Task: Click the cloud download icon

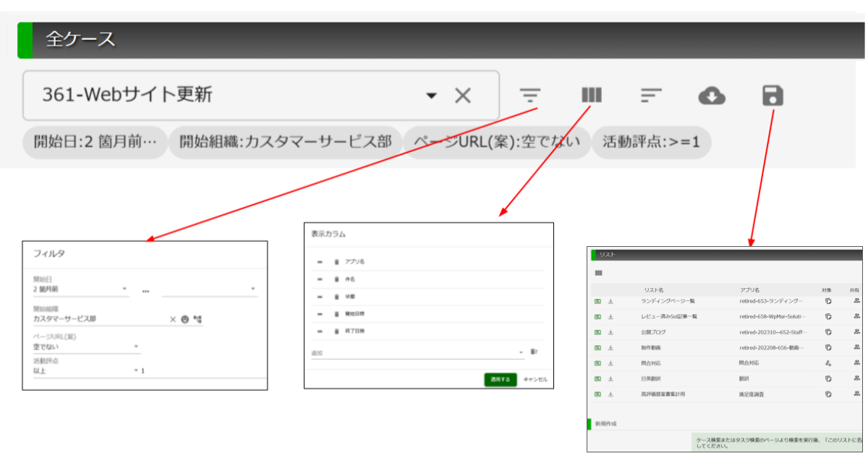Action: [x=712, y=96]
